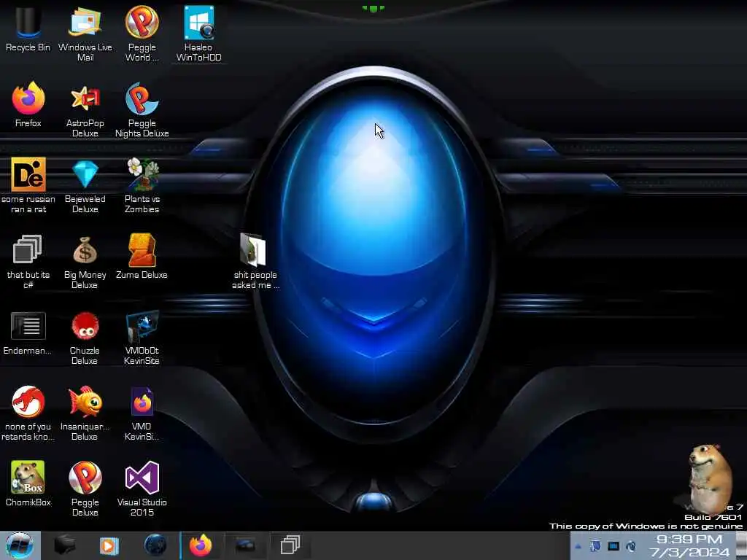Open the Windows Start menu orb
This screenshot has height=560, width=747.
[20, 545]
